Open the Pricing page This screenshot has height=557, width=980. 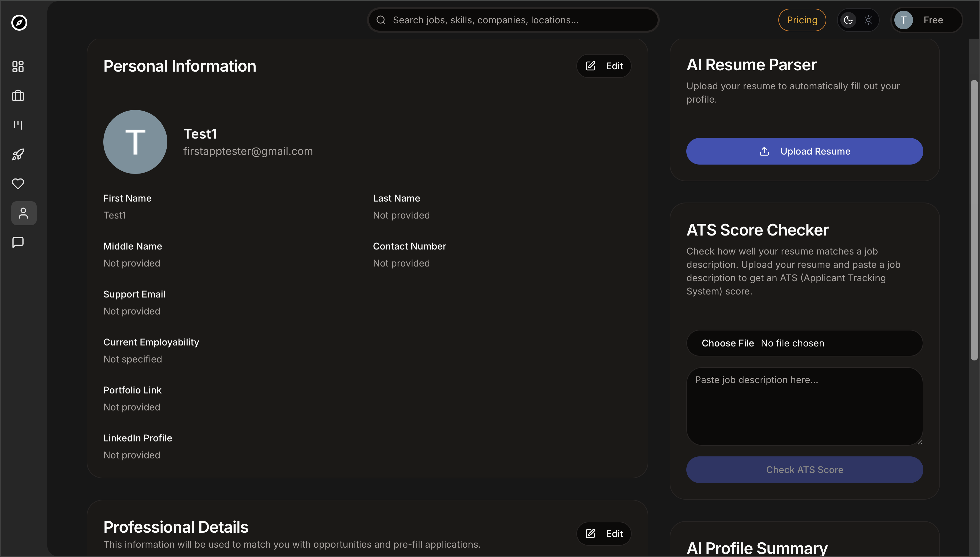pyautogui.click(x=801, y=20)
